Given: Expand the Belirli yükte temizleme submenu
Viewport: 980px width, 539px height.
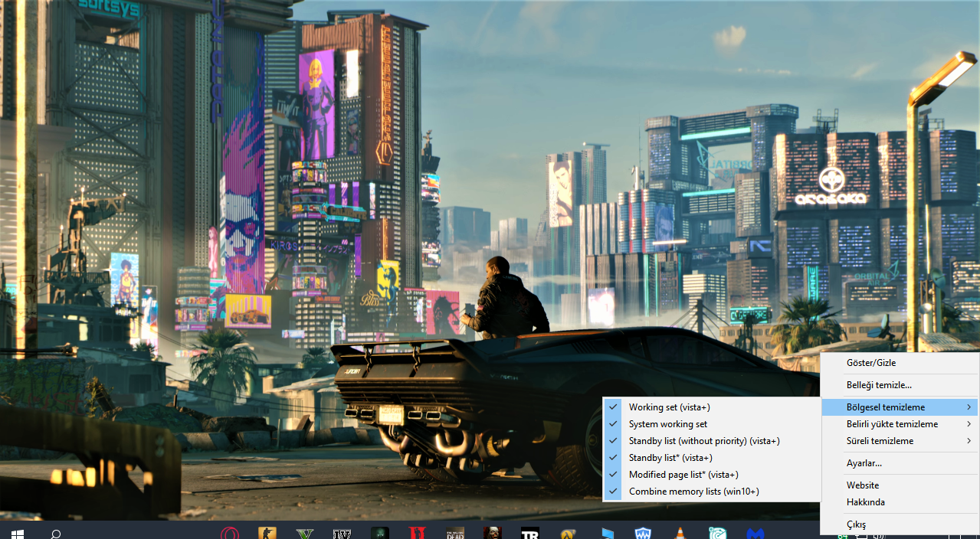Looking at the screenshot, I should click(x=900, y=424).
